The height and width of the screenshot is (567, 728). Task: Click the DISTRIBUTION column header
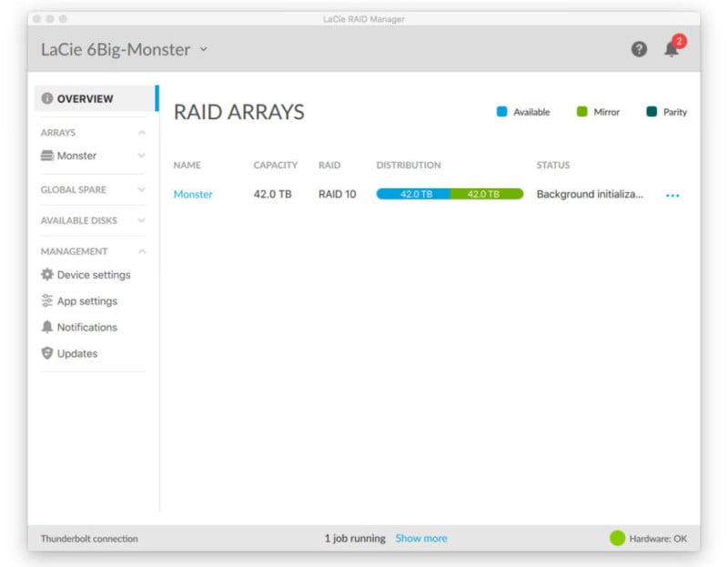(x=409, y=165)
